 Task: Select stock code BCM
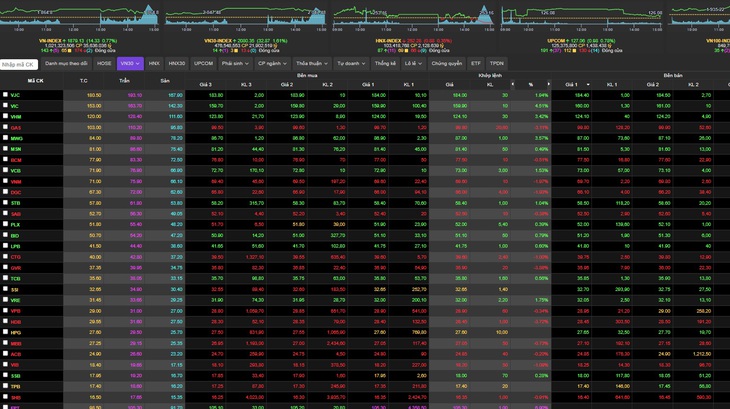[16, 160]
